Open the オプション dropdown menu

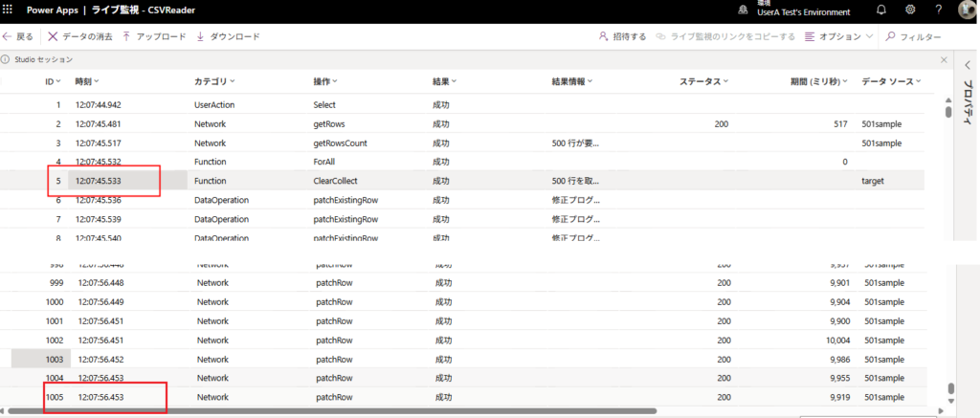(838, 36)
